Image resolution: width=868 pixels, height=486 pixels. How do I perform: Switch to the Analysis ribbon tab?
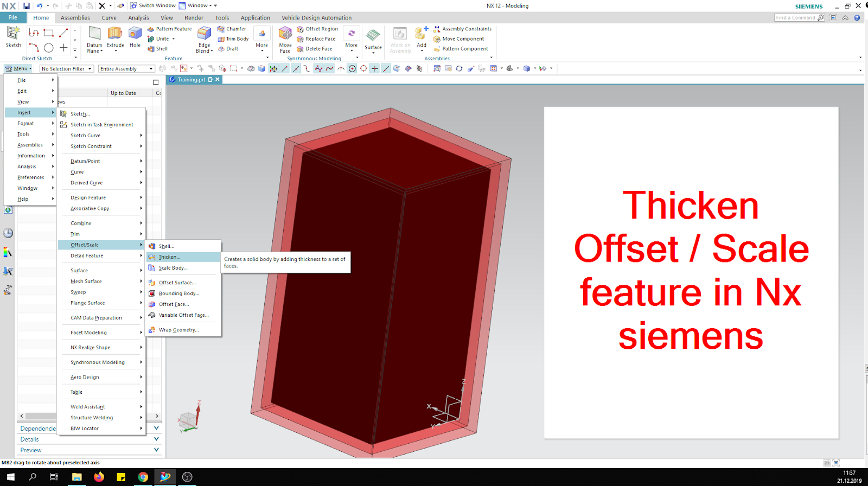pos(138,18)
